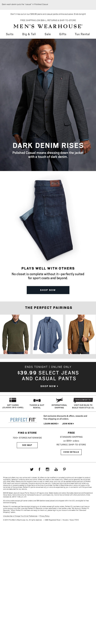Screen dimensions: 96x644
Task: Click the See Map button
Action: [x=27, y=445]
